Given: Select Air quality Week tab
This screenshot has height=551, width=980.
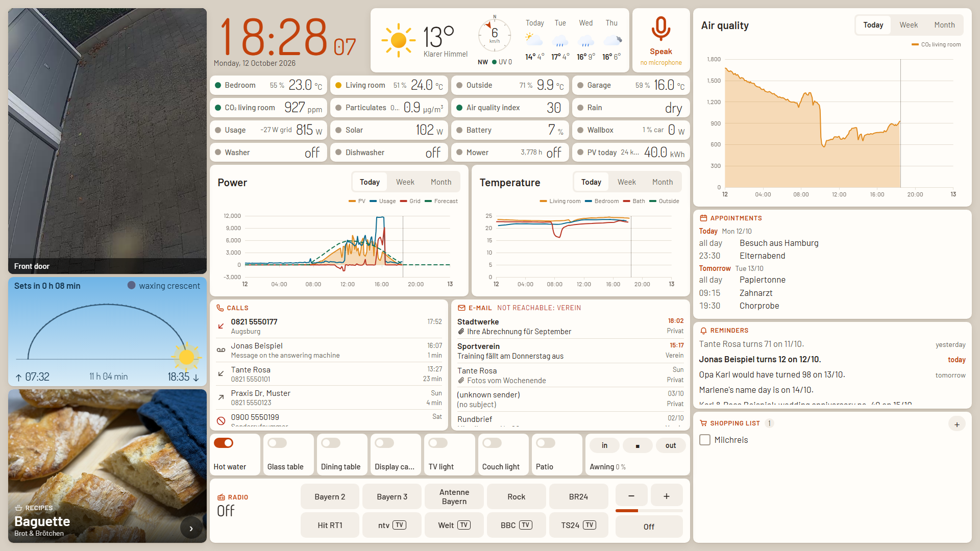Looking at the screenshot, I should (x=908, y=25).
